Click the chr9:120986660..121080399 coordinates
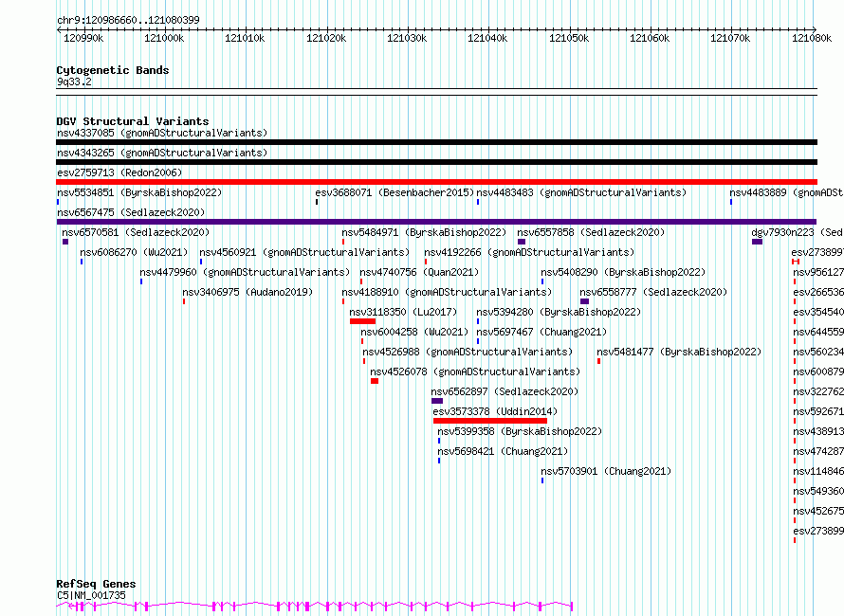Viewport: 844px width, 616px height. click(128, 21)
